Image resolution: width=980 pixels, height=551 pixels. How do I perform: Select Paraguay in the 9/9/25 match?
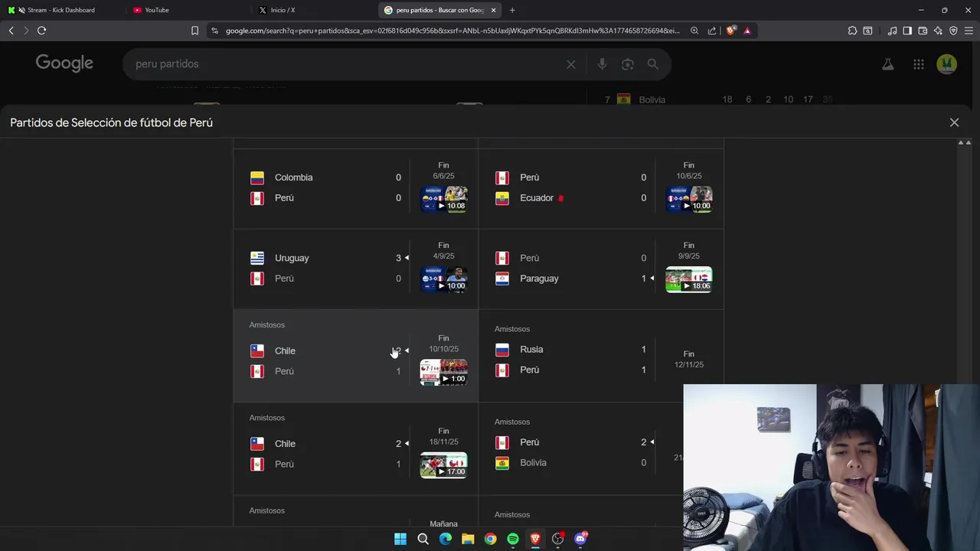click(539, 279)
